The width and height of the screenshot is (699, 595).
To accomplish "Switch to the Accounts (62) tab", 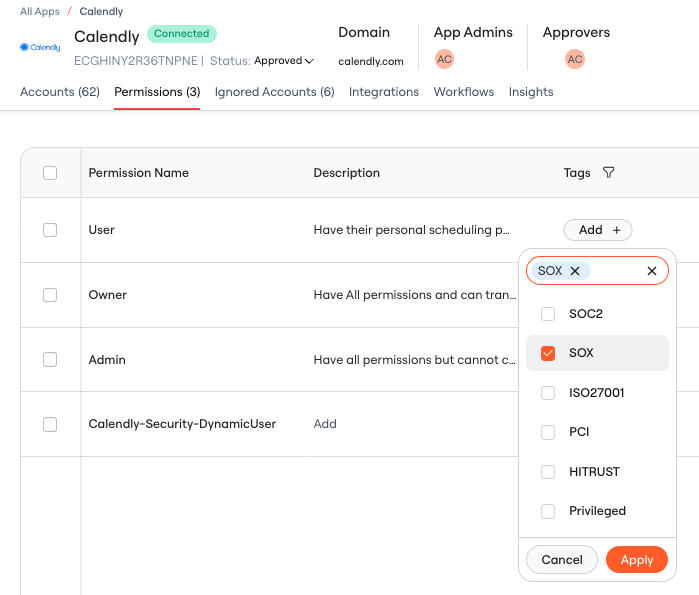I will [x=60, y=92].
